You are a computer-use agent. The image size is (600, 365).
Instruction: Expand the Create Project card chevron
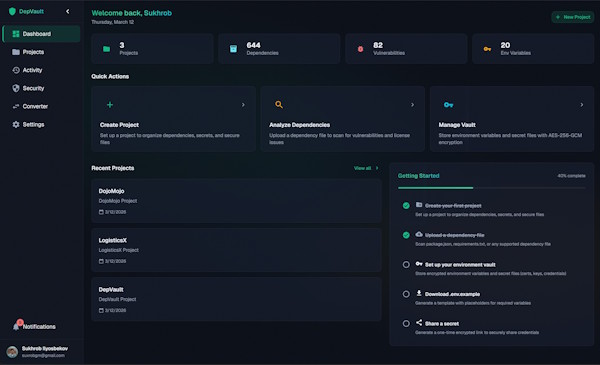(x=243, y=105)
